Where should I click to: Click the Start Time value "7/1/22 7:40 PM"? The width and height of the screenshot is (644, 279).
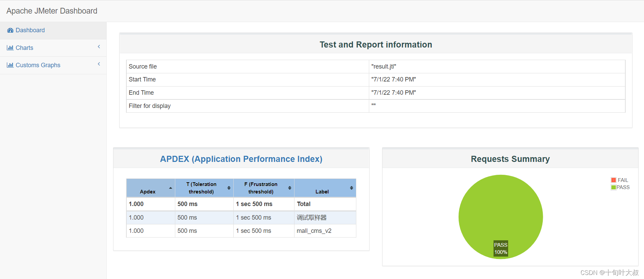(x=394, y=79)
